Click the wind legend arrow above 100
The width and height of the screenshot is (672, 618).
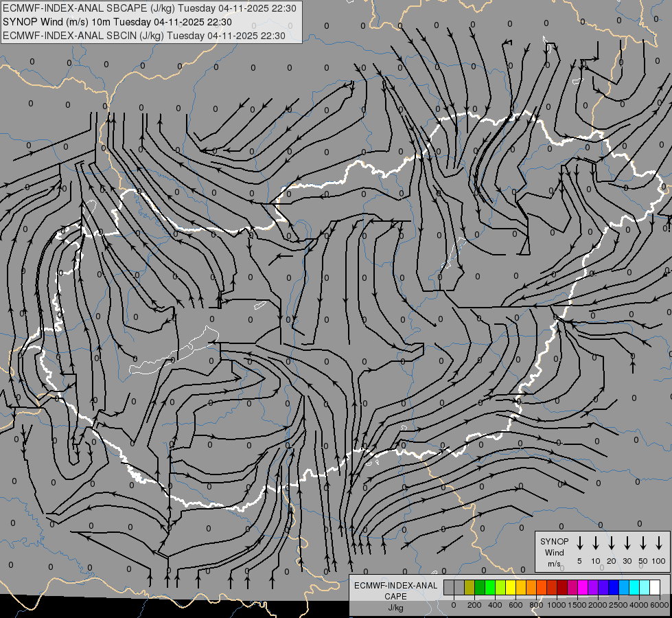tap(659, 543)
